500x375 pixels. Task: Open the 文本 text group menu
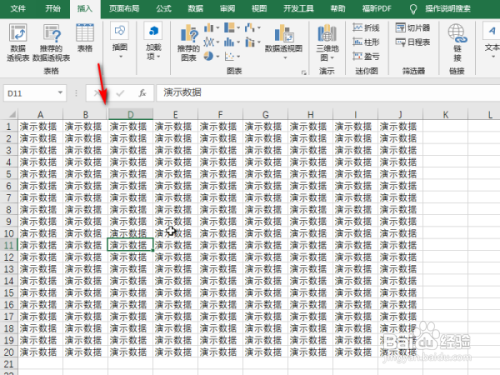[492, 41]
